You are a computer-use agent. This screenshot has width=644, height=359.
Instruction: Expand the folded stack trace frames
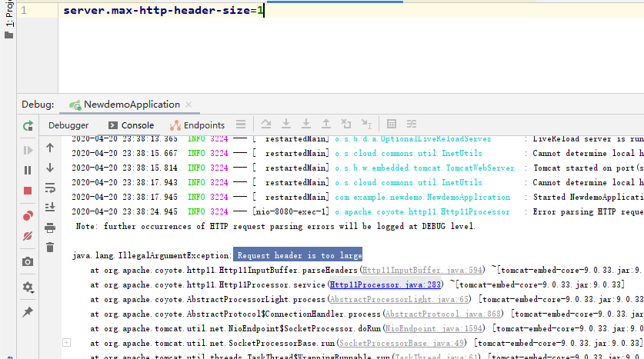(x=66, y=343)
